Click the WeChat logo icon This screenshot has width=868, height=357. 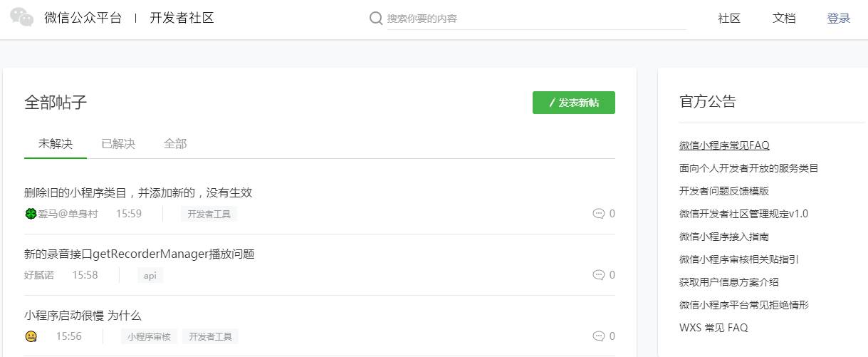click(x=22, y=18)
